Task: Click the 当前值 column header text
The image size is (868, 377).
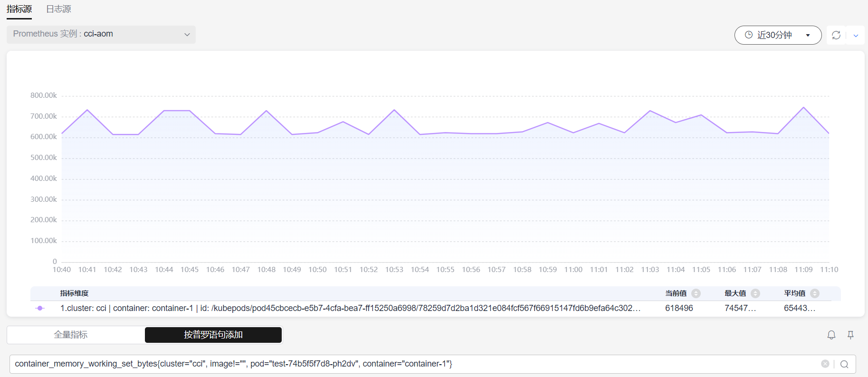Action: click(676, 293)
